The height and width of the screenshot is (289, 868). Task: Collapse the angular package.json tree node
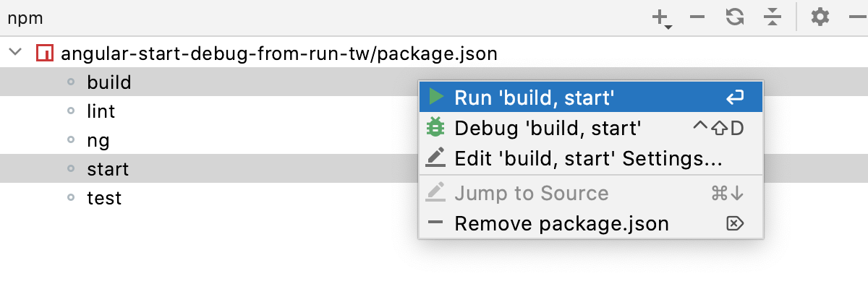click(15, 53)
